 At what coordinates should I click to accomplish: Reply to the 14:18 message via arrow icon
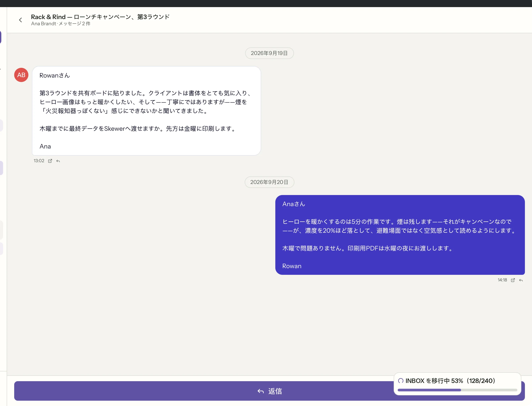tap(521, 280)
